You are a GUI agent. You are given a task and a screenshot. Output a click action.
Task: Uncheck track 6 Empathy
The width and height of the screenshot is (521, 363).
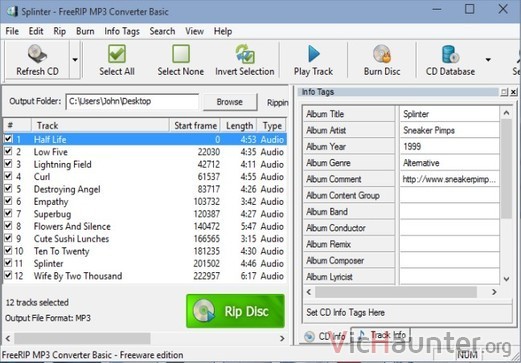[x=8, y=201]
